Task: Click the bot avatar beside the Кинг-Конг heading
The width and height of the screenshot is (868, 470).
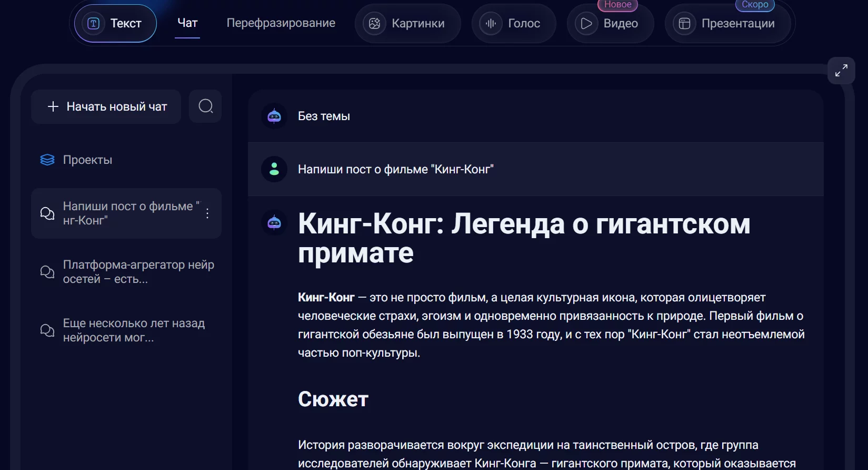Action: tap(274, 222)
